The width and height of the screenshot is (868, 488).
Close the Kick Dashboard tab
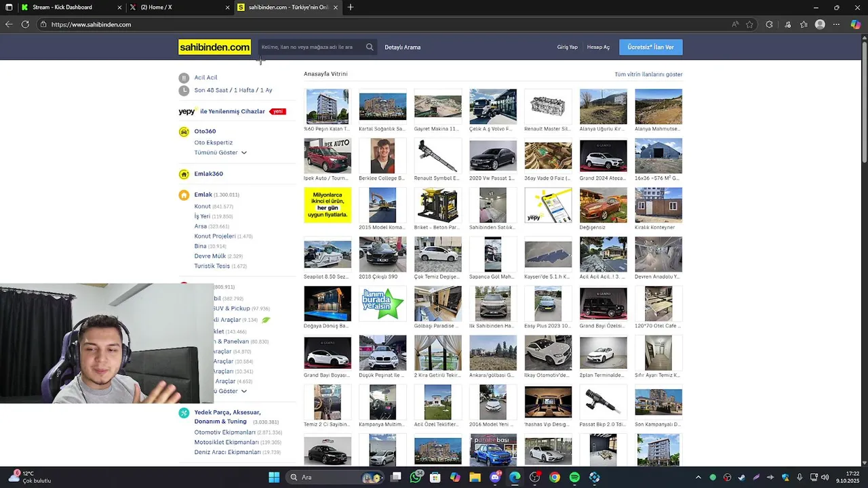pyautogui.click(x=119, y=7)
